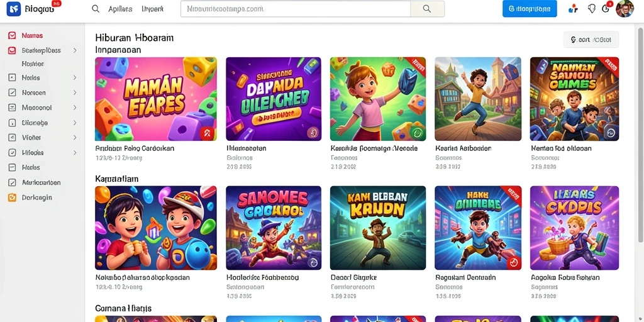
Task: Open thumbnail of boy running in village
Action: 478,99
